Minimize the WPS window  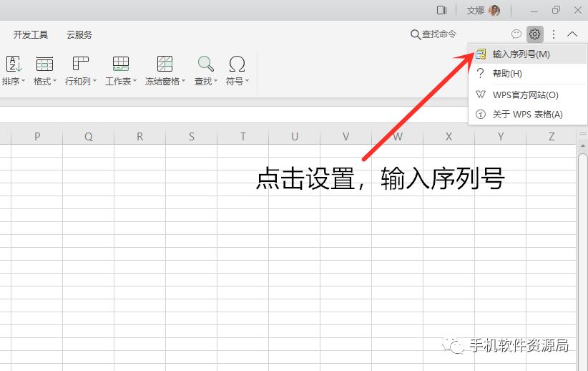(x=534, y=11)
